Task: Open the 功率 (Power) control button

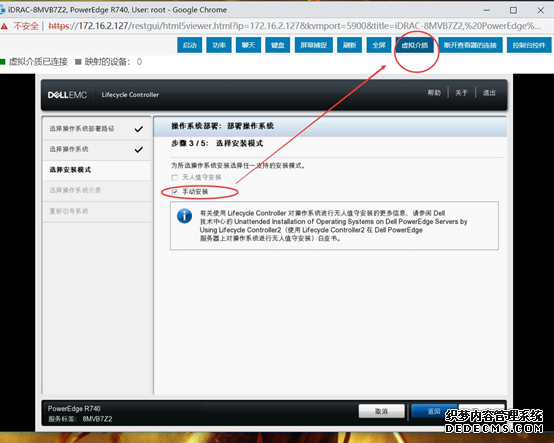Action: [219, 45]
